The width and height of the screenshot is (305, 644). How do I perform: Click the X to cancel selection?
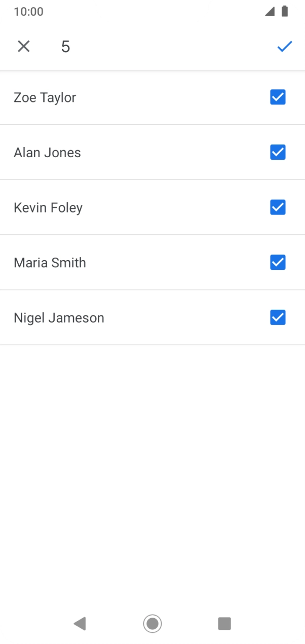[23, 46]
